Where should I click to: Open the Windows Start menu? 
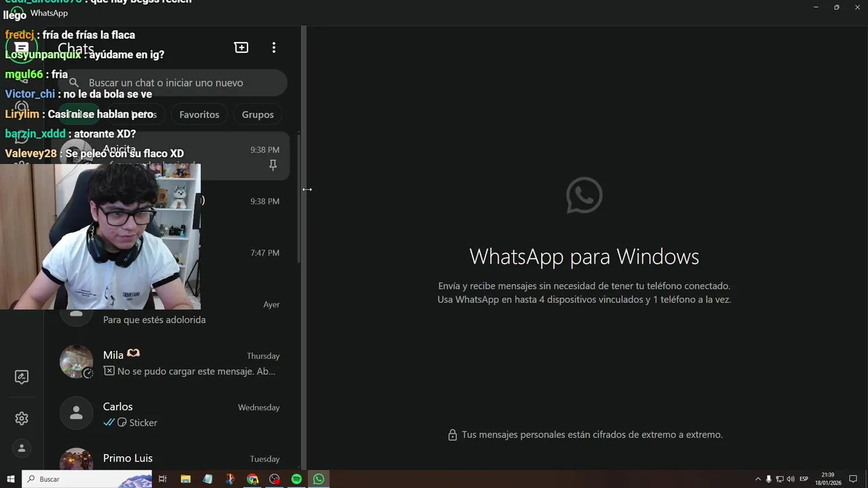click(10, 479)
